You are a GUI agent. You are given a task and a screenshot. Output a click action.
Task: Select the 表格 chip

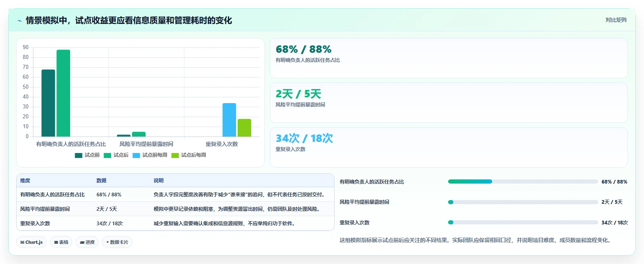61,242
